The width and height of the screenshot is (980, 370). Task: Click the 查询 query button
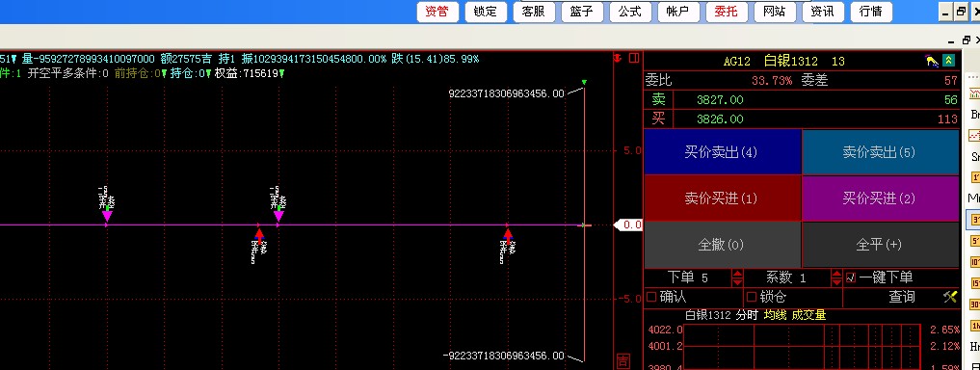[x=902, y=297]
